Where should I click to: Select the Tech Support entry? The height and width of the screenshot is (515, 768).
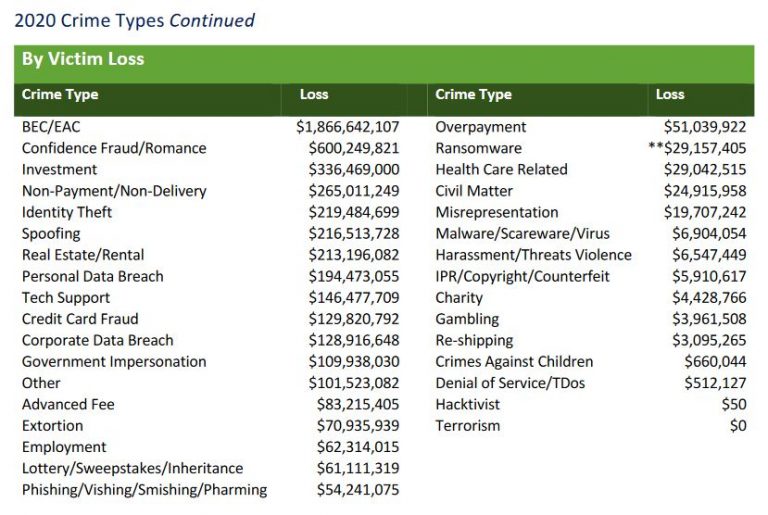(66, 298)
